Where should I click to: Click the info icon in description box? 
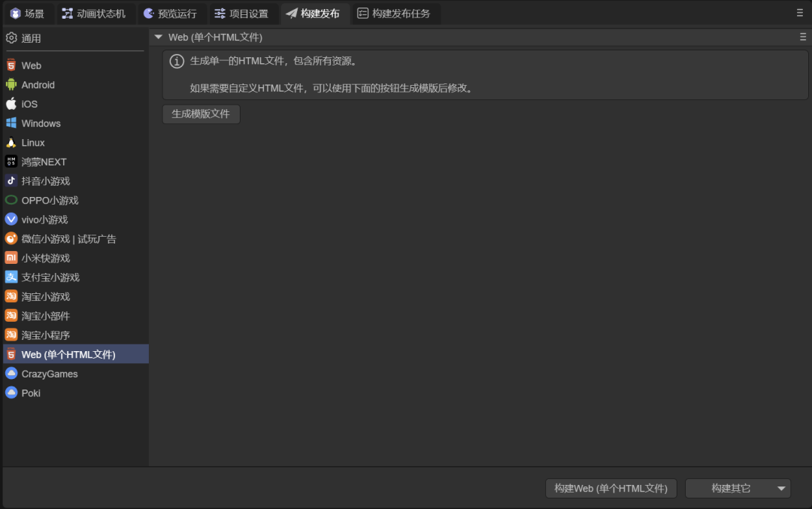pos(177,61)
